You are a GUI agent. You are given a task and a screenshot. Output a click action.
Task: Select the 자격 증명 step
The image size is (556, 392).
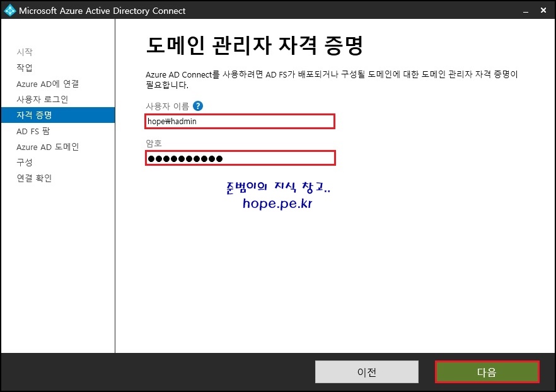(x=58, y=115)
